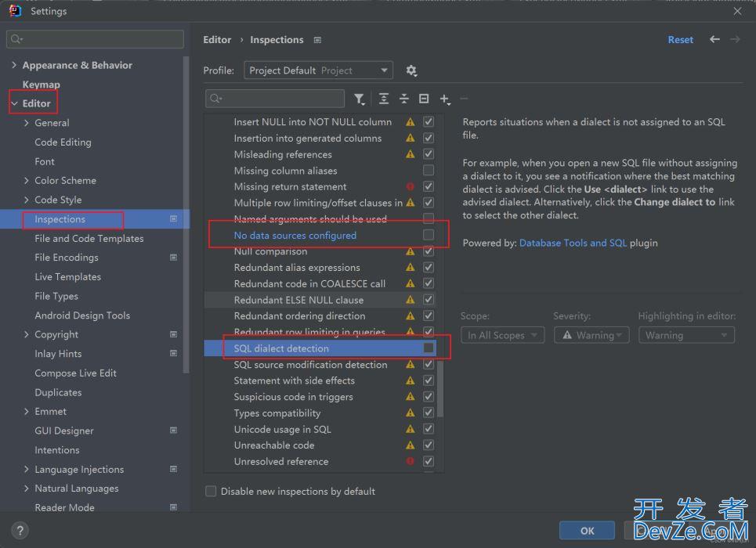
Task: Click the search icon in settings search
Action: [16, 39]
